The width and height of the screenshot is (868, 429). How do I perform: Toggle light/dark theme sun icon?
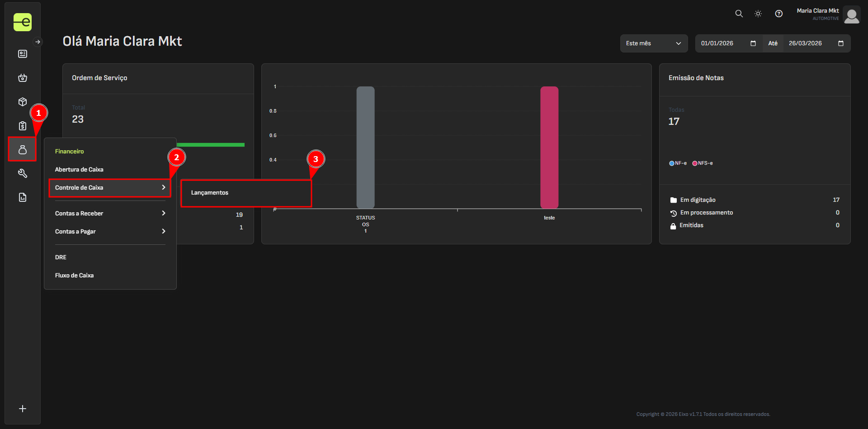coord(758,14)
